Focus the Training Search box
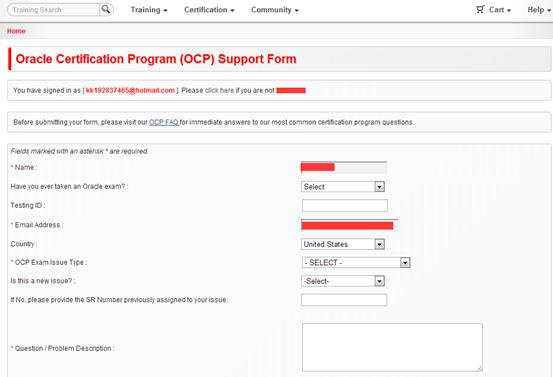The width and height of the screenshot is (553, 377). tap(54, 10)
